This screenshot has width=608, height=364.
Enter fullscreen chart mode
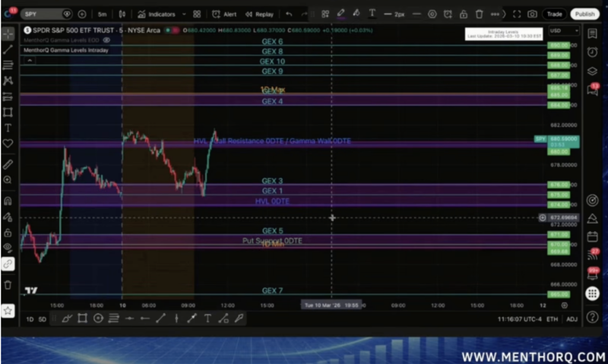(x=517, y=14)
